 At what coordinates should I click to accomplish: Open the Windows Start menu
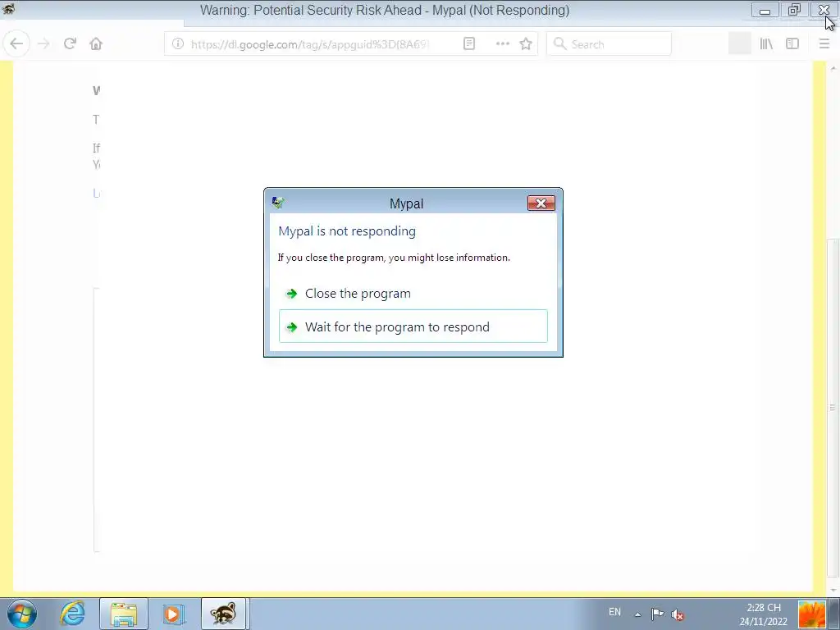pyautogui.click(x=22, y=614)
